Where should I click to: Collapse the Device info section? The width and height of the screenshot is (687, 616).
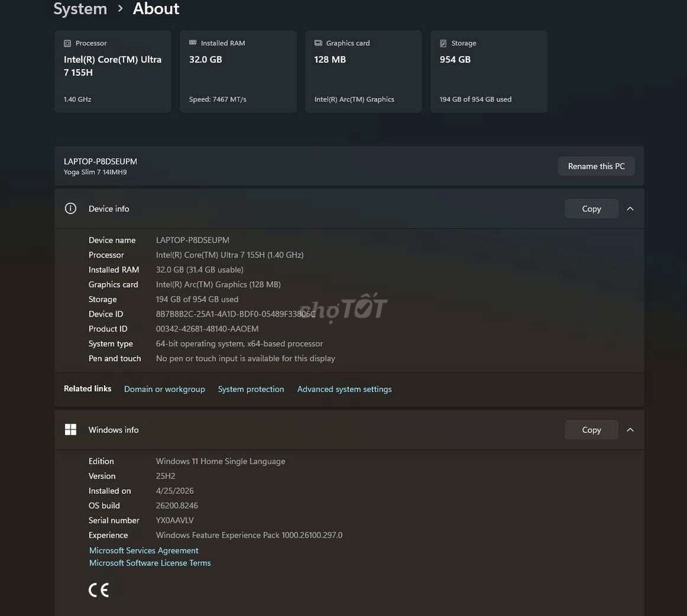[x=630, y=209]
